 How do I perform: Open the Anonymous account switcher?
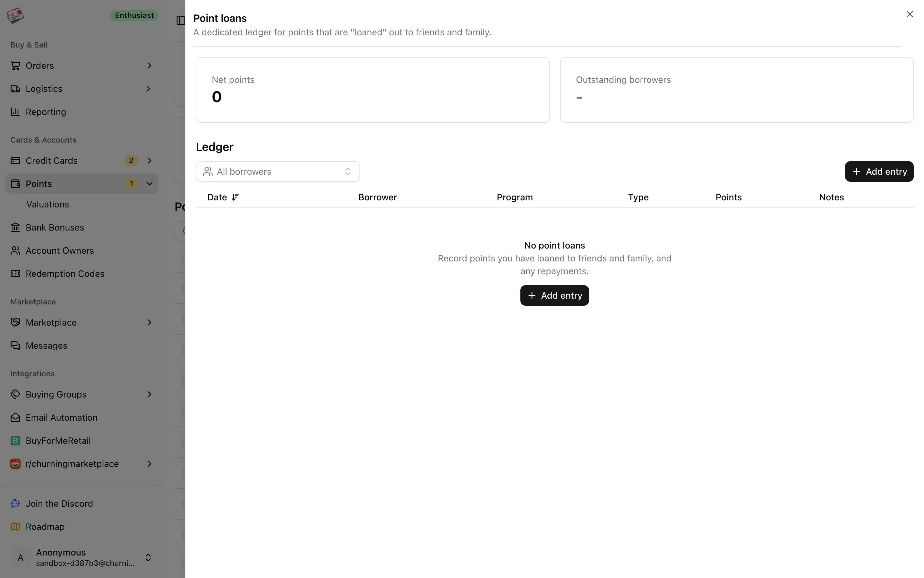(x=82, y=557)
